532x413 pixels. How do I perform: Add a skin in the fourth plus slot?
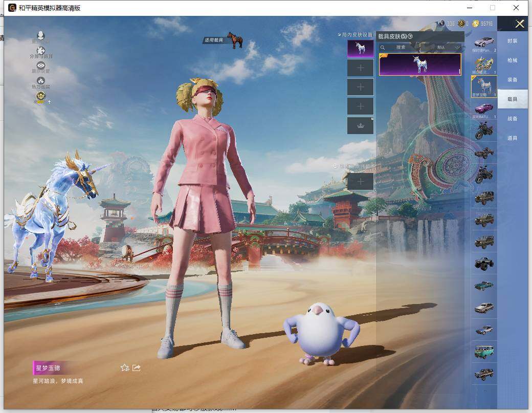point(360,106)
